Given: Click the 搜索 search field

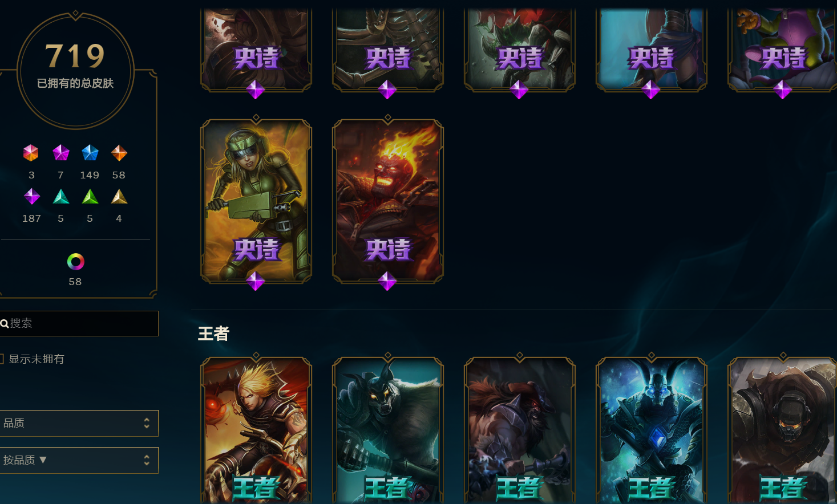Looking at the screenshot, I should 79,323.
